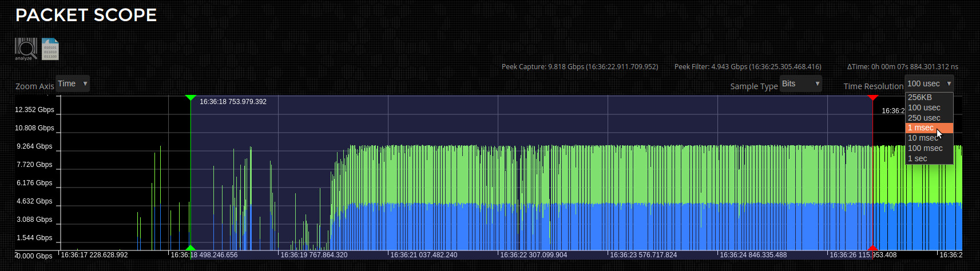Screen dimensions: 980x271
Task: Click time tick 16:36:23 576.717.824
Action: pyautogui.click(x=643, y=255)
